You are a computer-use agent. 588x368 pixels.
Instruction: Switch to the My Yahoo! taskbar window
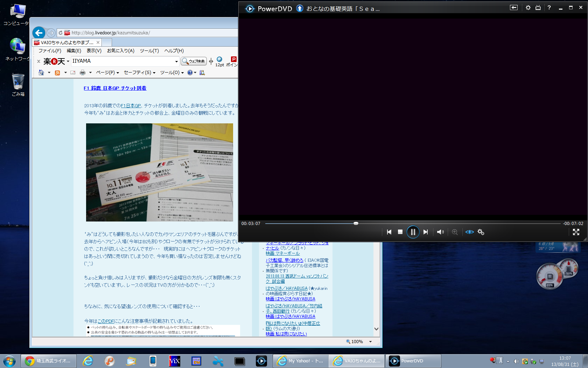pyautogui.click(x=301, y=361)
